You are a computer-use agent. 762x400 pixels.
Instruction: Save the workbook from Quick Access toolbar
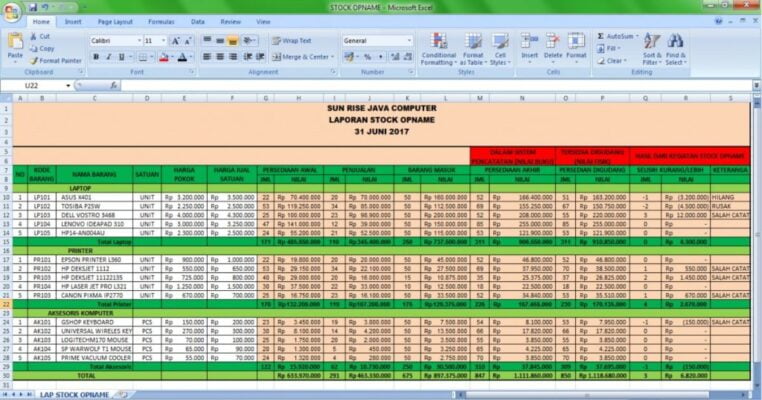pyautogui.click(x=33, y=7)
